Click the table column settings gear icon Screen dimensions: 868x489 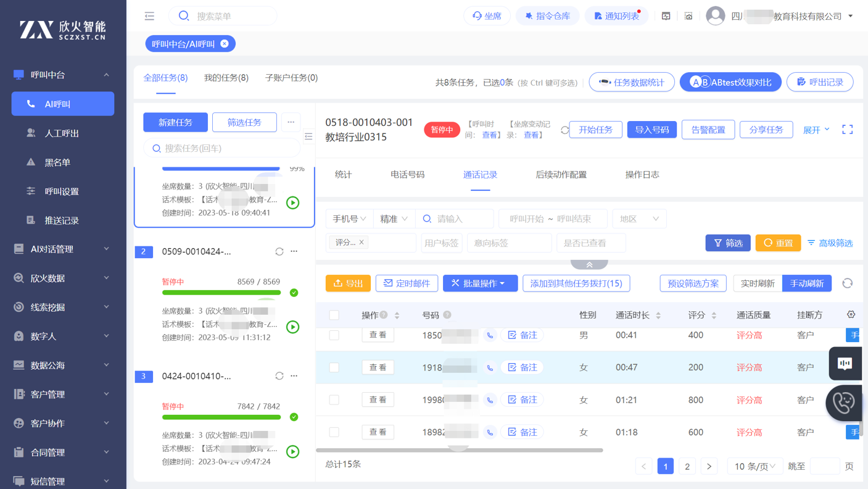pos(851,315)
